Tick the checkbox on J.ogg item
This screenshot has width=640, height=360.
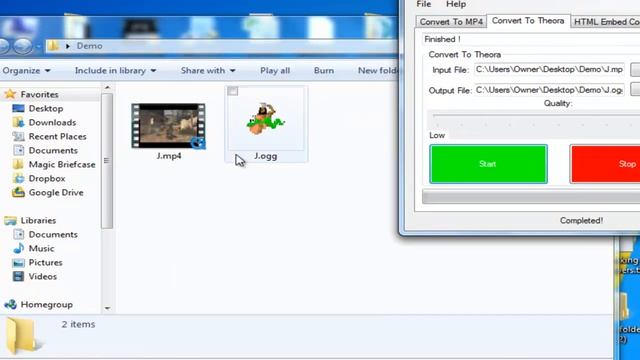point(233,91)
